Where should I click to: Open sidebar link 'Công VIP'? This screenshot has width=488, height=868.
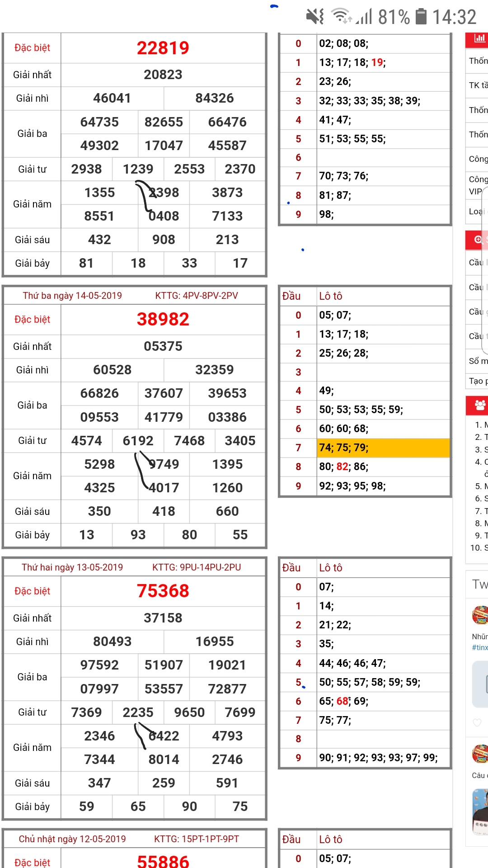[478, 185]
